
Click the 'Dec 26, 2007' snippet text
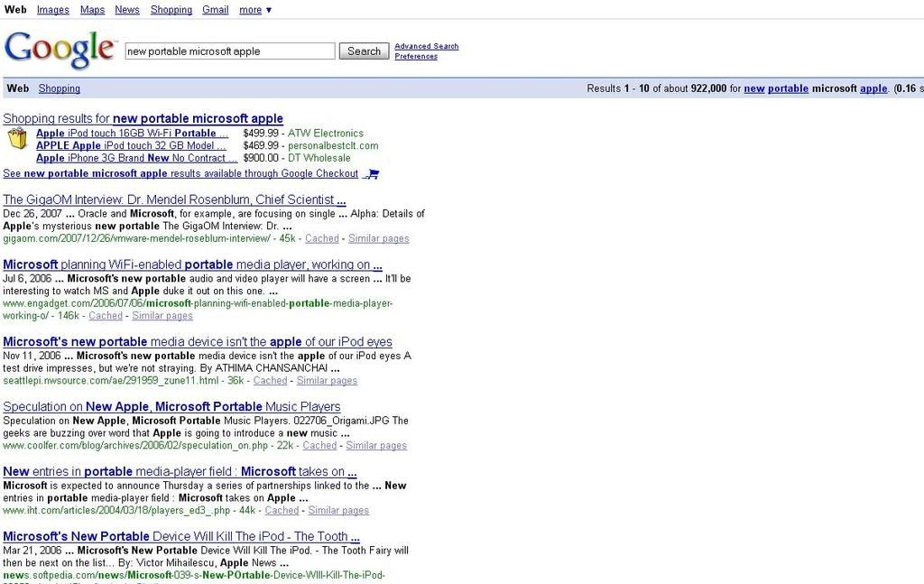(32, 214)
